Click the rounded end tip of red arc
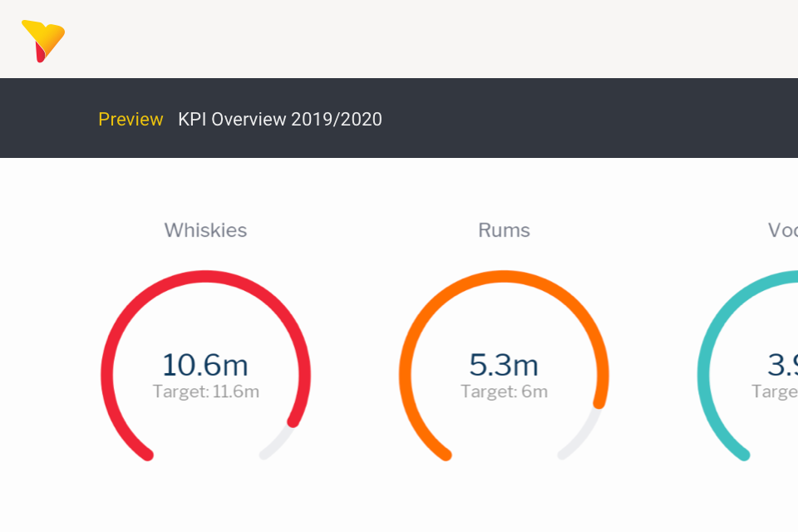The width and height of the screenshot is (798, 532). coord(293,421)
